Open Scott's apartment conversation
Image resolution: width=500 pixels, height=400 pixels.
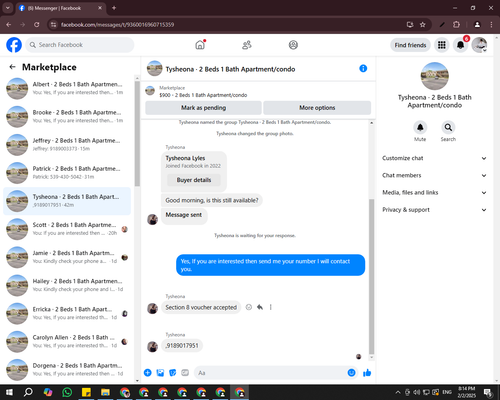(67, 229)
